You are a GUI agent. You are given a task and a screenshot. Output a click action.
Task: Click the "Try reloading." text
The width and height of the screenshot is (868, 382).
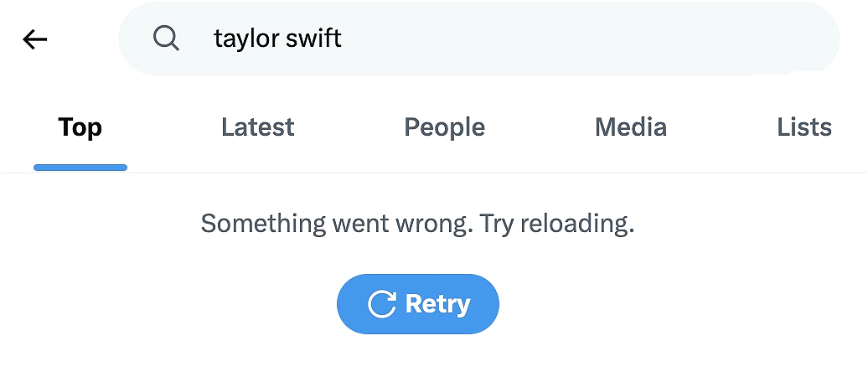pos(557,224)
